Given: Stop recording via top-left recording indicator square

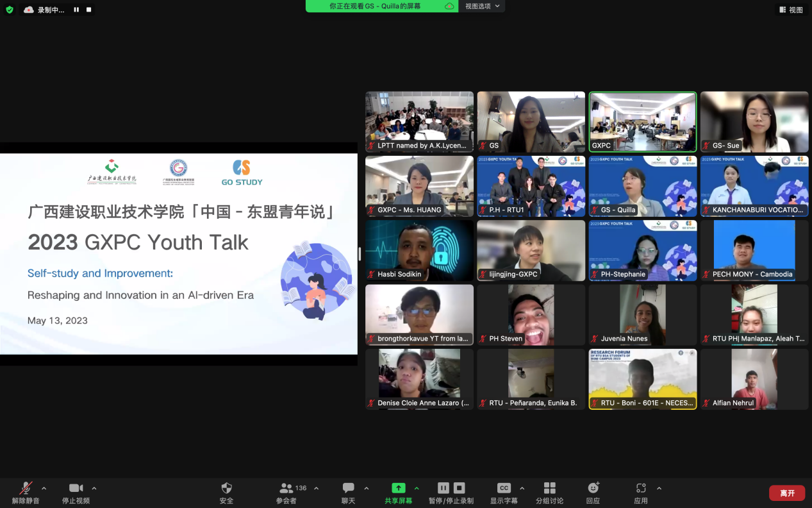Looking at the screenshot, I should (88, 10).
